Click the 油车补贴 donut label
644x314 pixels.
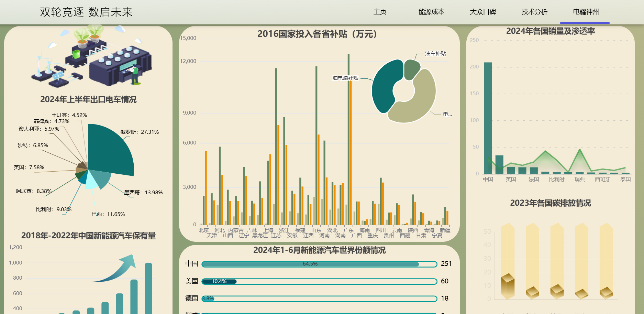tap(435, 54)
